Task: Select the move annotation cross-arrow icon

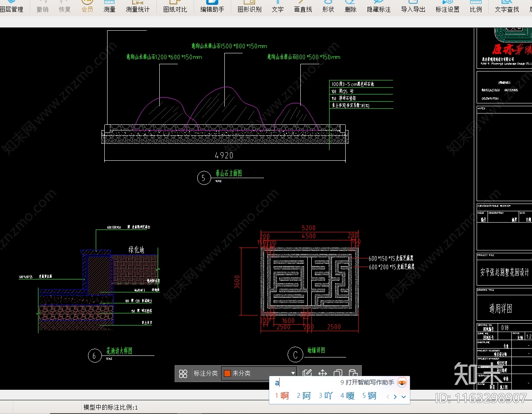Action: pos(323,373)
